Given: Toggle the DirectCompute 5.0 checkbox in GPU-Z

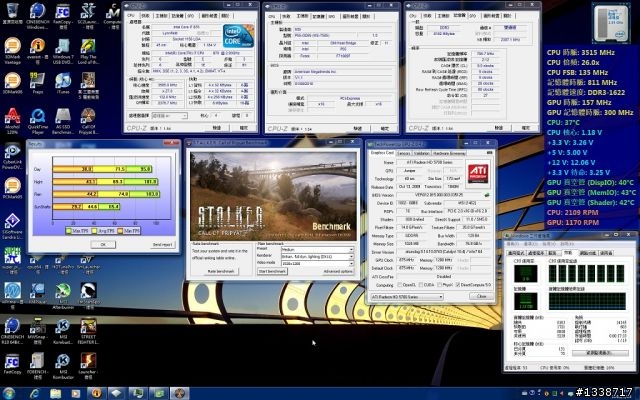Looking at the screenshot, I should point(458,285).
